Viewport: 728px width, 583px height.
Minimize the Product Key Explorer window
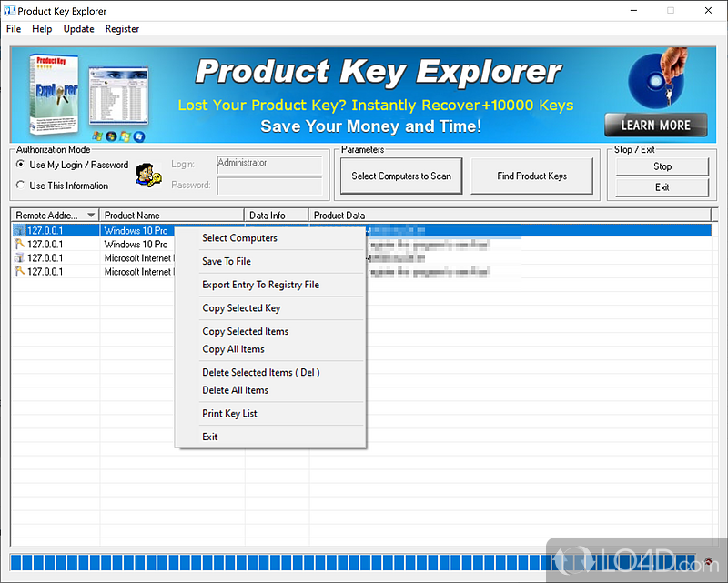[x=633, y=10]
